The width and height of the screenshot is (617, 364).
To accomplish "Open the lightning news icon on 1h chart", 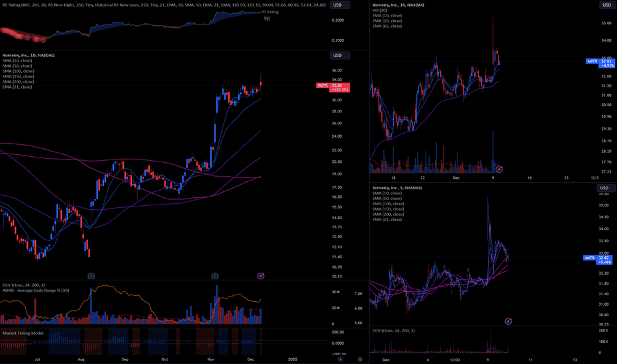I will pos(499,169).
